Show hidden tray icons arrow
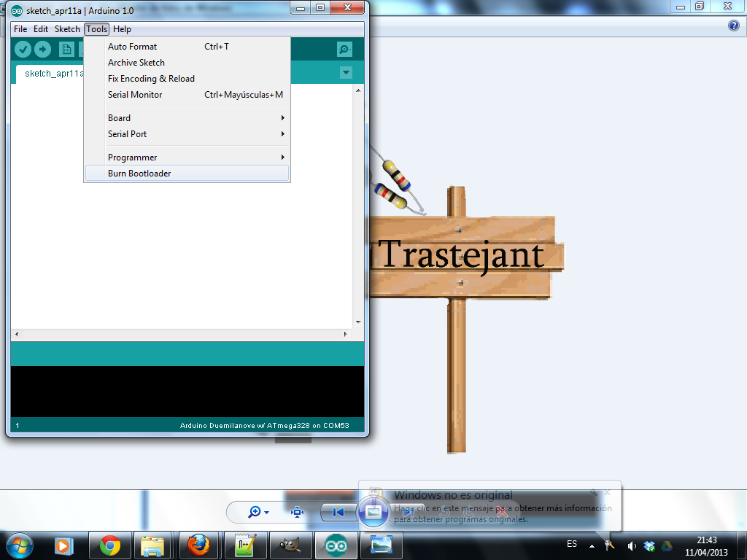The height and width of the screenshot is (560, 747). (592, 546)
